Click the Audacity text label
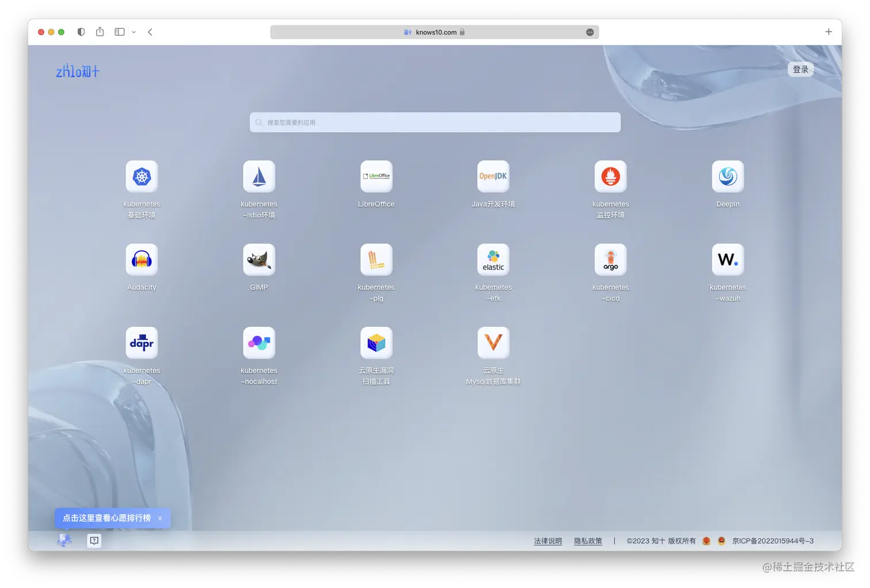Screen dimensions: 870x588 coord(142,288)
